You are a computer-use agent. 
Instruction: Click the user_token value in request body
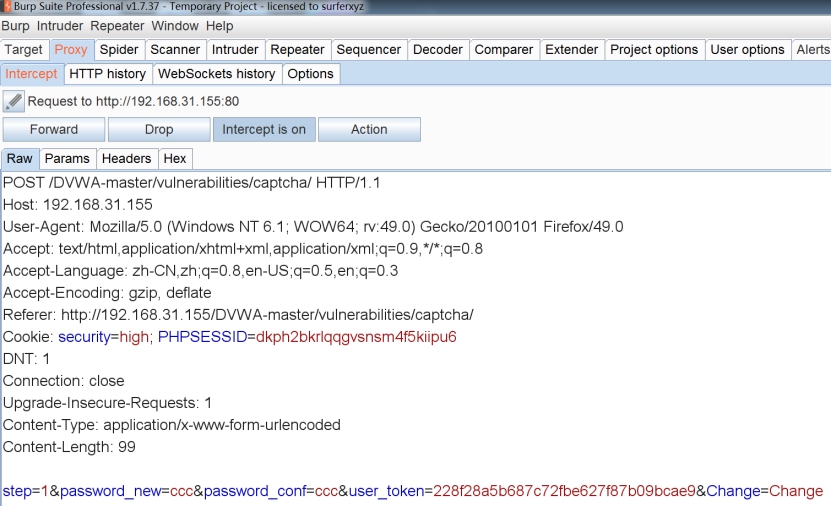click(564, 491)
